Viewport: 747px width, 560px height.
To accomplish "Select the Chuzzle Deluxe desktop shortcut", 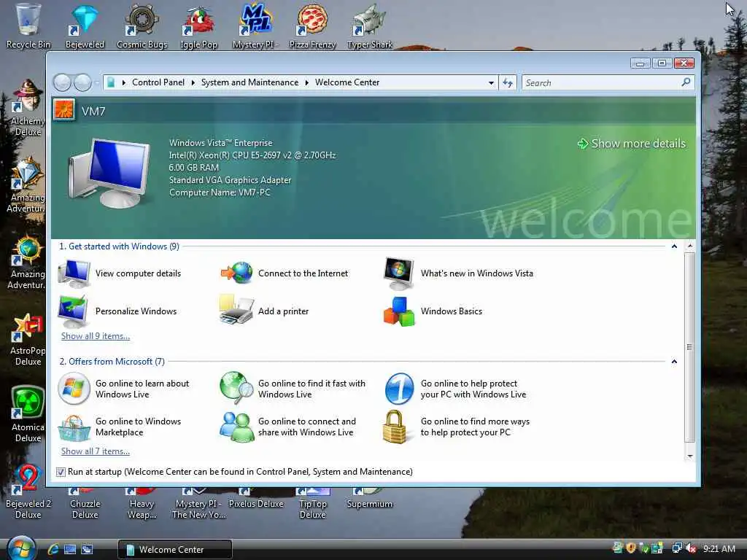I will [85, 504].
